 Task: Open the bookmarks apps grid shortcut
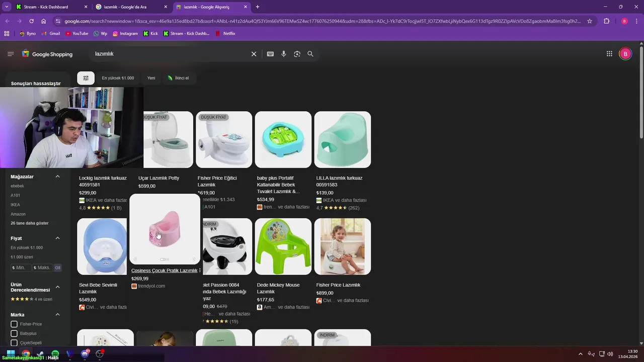(x=7, y=34)
